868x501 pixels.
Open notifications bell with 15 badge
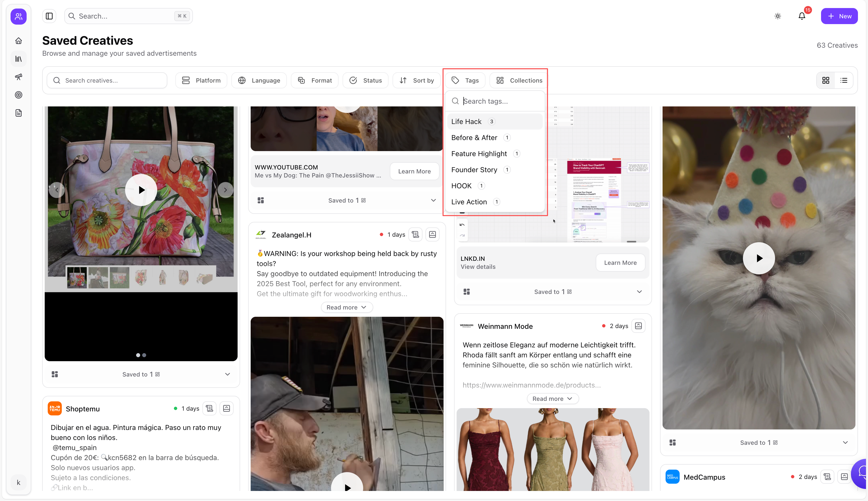click(802, 16)
